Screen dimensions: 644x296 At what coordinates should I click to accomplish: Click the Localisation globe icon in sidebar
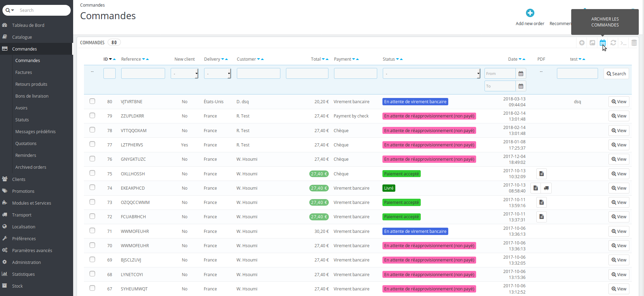pyautogui.click(x=5, y=226)
